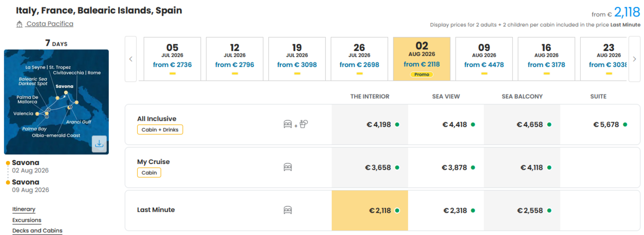Image resolution: width=644 pixels, height=235 pixels.
Task: Open the Itinerary link
Action: click(x=24, y=209)
